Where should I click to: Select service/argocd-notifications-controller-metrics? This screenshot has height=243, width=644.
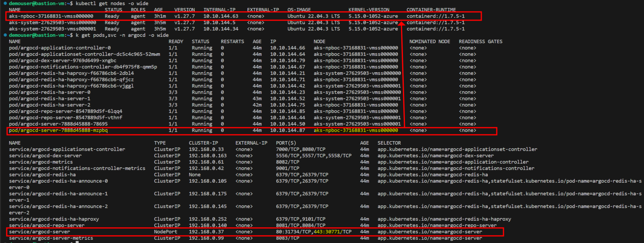[x=77, y=168]
